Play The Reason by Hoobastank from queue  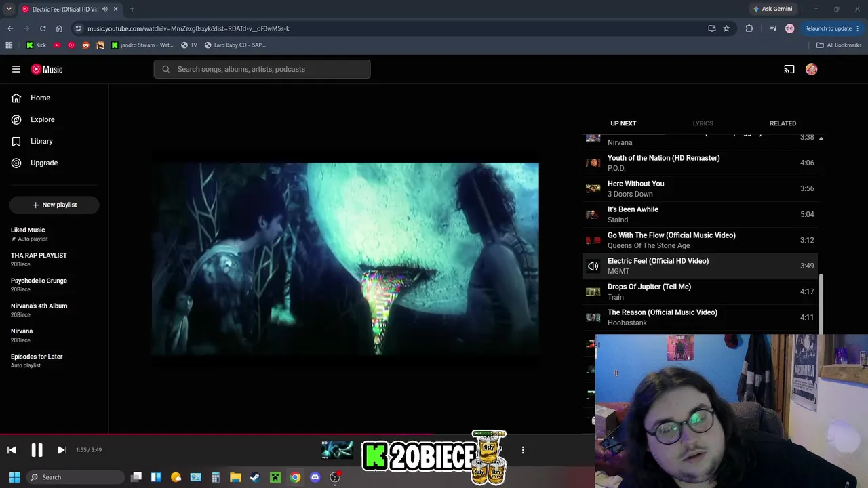point(700,317)
